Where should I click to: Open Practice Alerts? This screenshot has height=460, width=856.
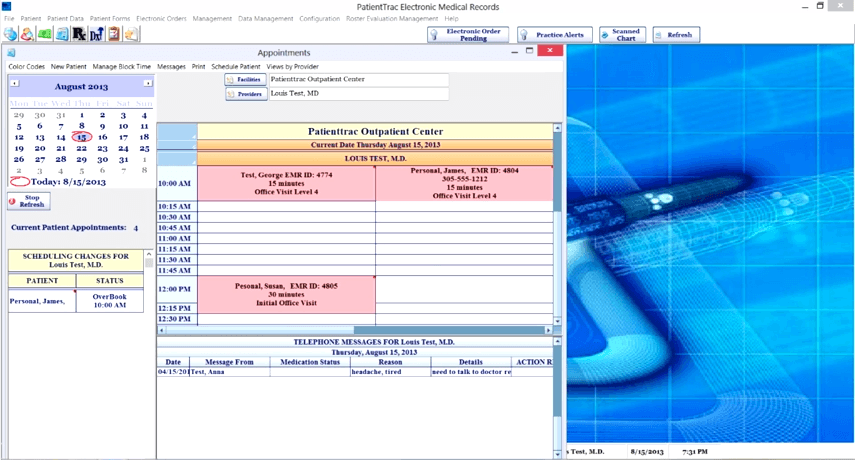pyautogui.click(x=554, y=34)
